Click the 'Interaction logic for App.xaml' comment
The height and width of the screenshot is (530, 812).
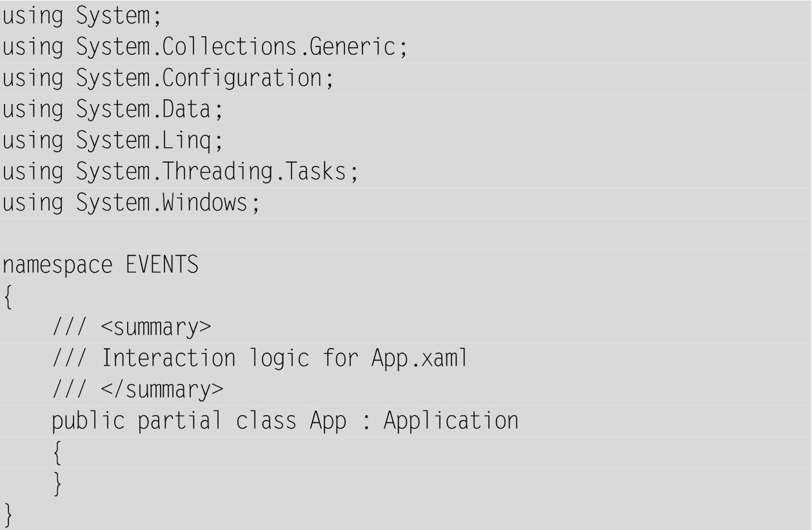pos(284,358)
